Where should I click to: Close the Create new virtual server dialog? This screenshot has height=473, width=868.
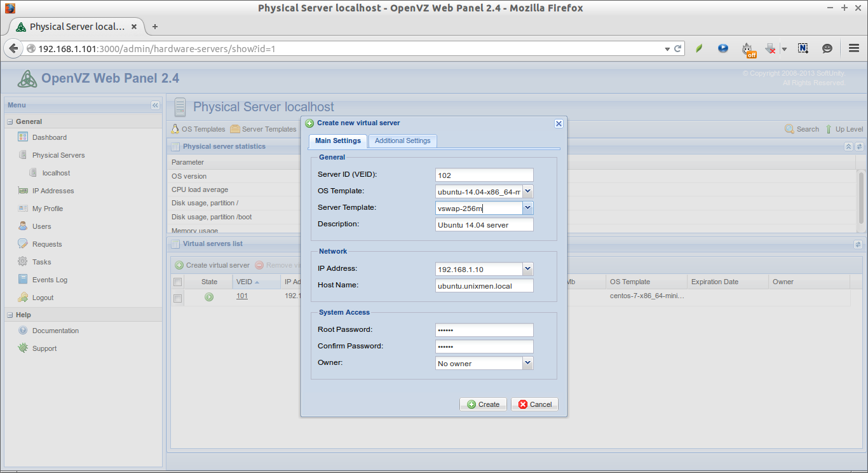click(x=559, y=123)
